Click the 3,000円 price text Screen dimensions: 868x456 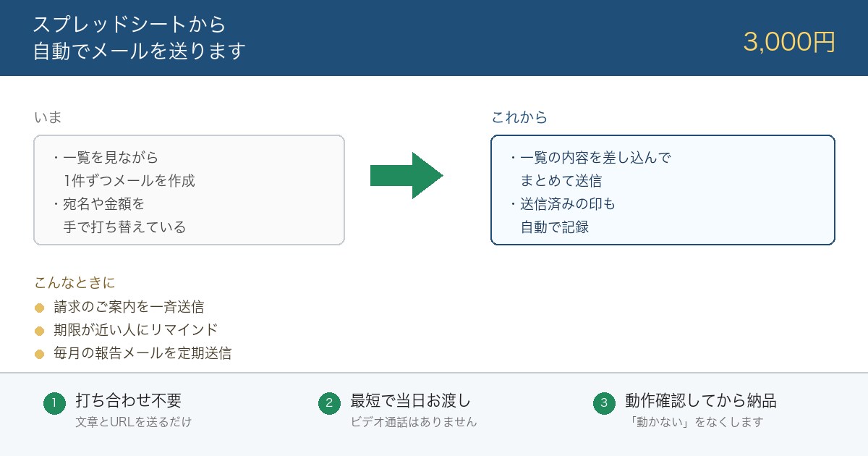[x=789, y=42]
